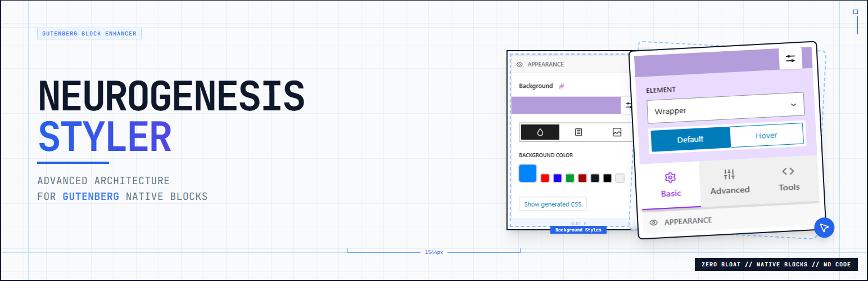This screenshot has width=868, height=281.
Task: Pick the dark navy color swatch
Action: (595, 178)
